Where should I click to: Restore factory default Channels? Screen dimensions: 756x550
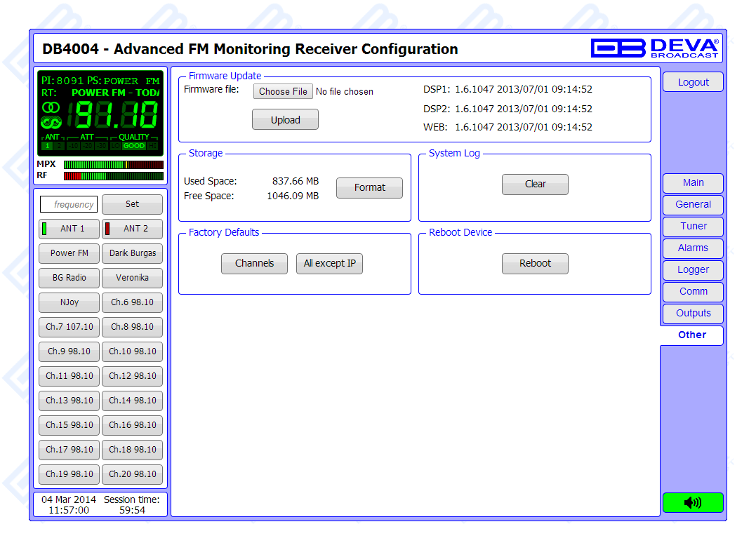tap(254, 263)
